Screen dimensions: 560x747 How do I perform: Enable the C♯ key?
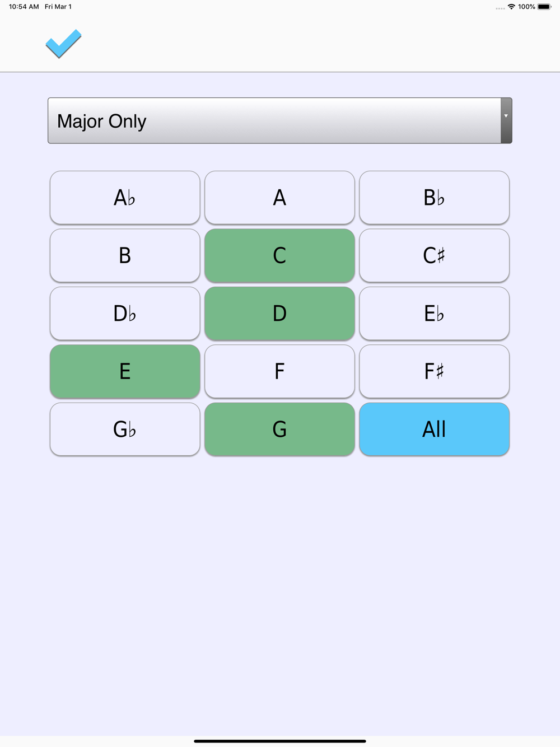434,255
